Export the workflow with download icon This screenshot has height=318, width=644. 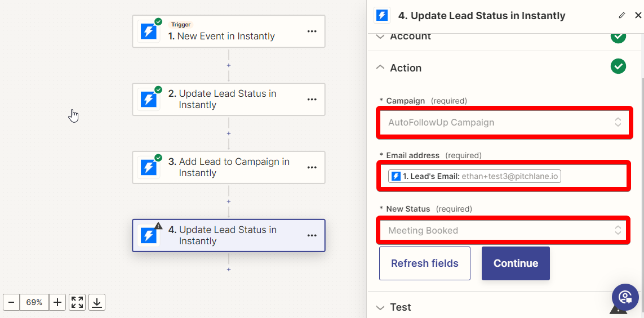click(97, 302)
